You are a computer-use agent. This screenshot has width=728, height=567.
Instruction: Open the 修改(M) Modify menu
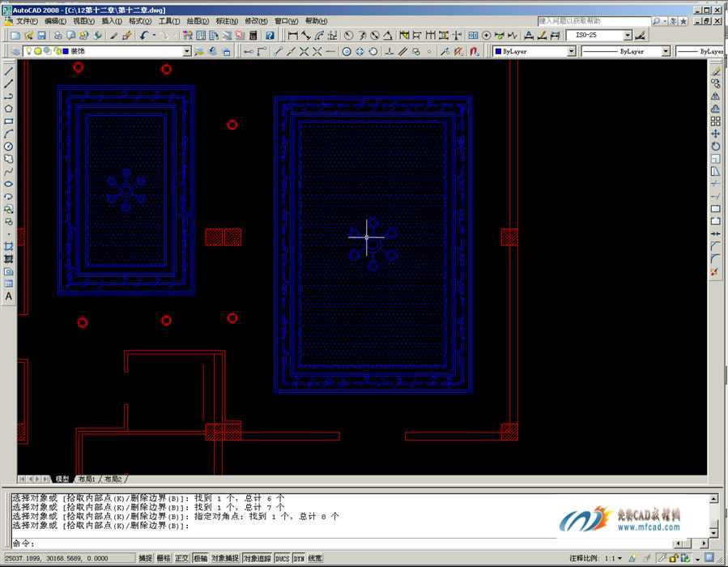coord(256,21)
